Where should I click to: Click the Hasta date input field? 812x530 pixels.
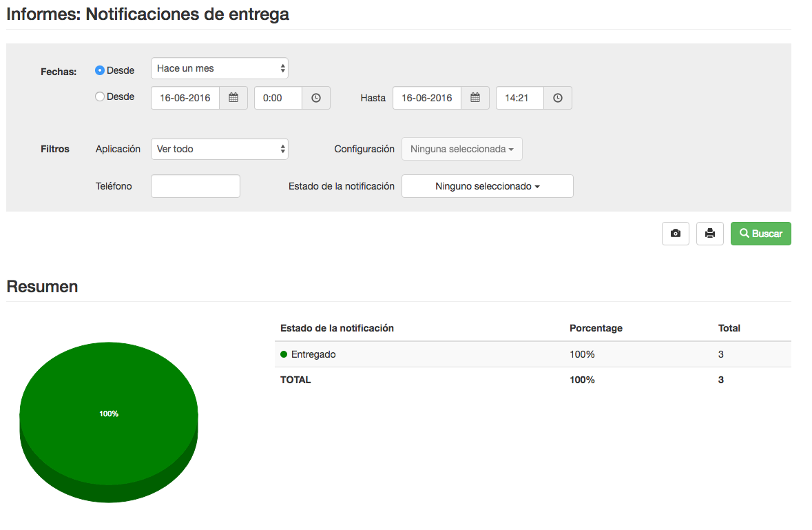pyautogui.click(x=427, y=98)
